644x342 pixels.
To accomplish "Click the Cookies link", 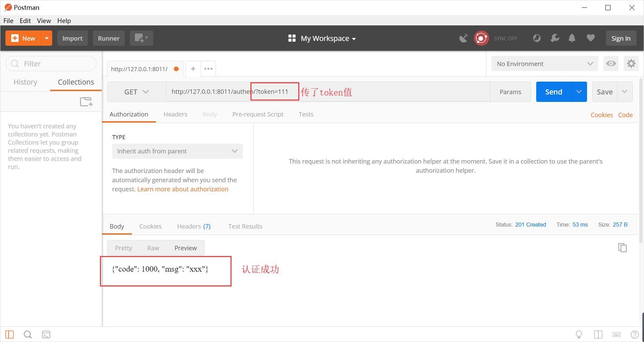I will [x=602, y=115].
